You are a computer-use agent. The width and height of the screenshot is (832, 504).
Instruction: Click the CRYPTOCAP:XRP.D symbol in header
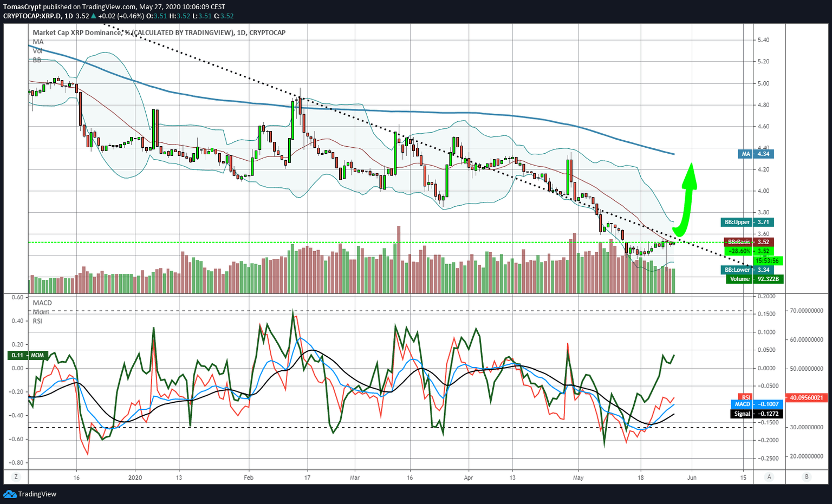[30, 16]
